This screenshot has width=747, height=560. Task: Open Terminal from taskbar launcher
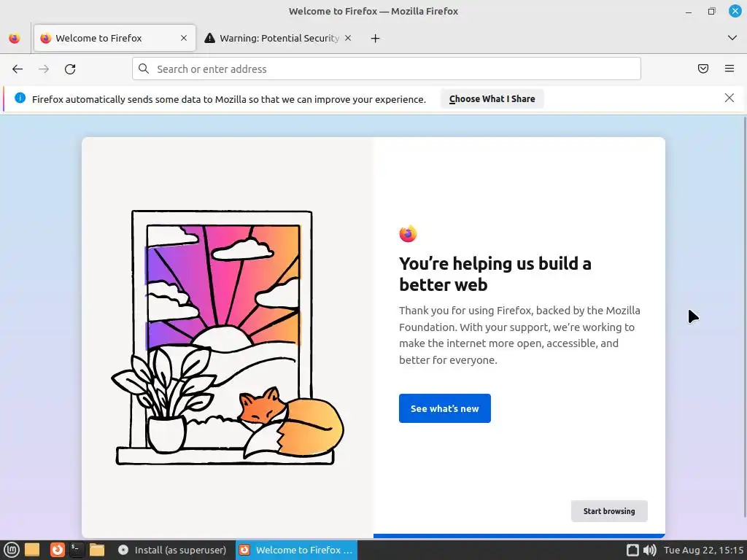(x=76, y=550)
